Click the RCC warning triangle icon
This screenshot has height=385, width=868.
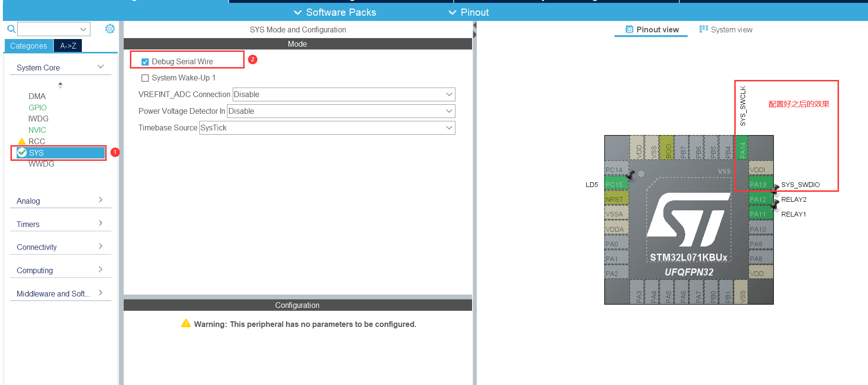tap(21, 141)
